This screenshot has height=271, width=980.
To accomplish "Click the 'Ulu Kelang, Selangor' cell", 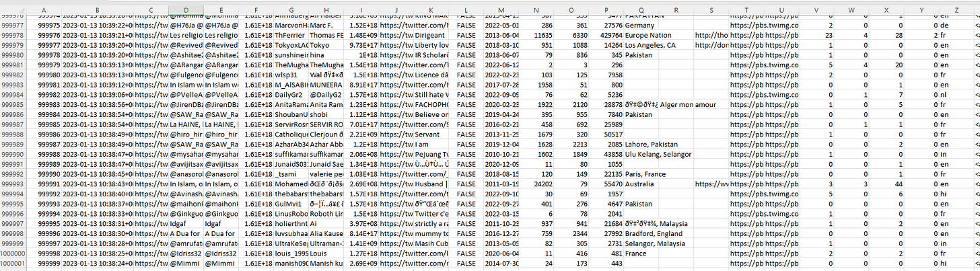I will tap(641, 154).
